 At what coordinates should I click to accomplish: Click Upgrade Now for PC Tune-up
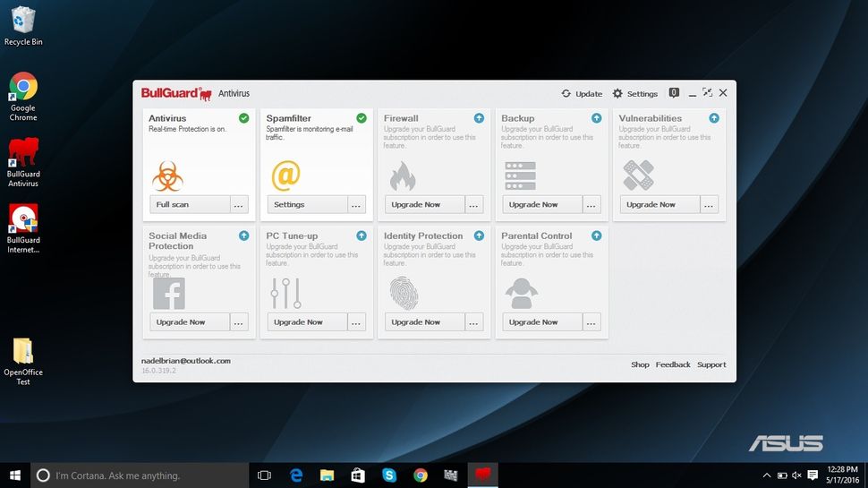pos(307,321)
